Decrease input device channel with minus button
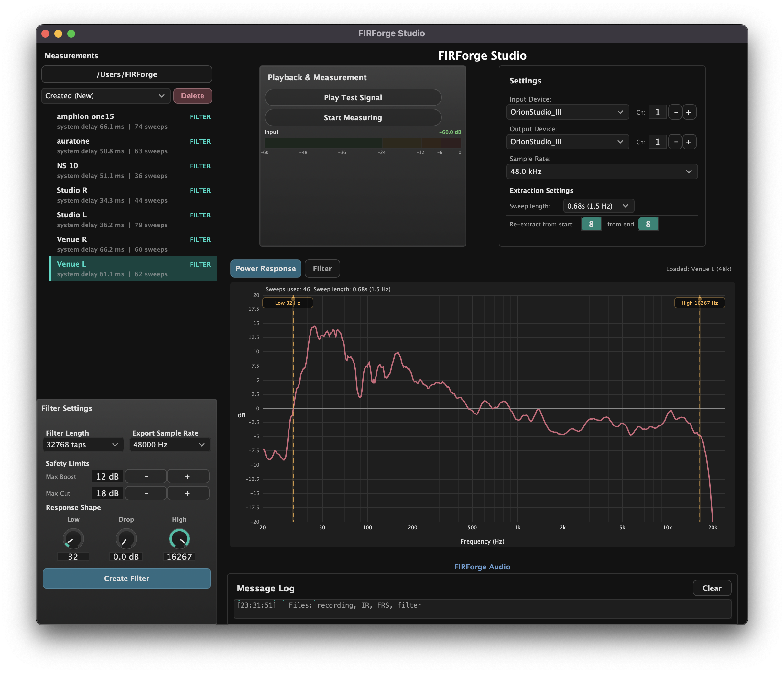Viewport: 784px width, 673px height. pyautogui.click(x=675, y=112)
